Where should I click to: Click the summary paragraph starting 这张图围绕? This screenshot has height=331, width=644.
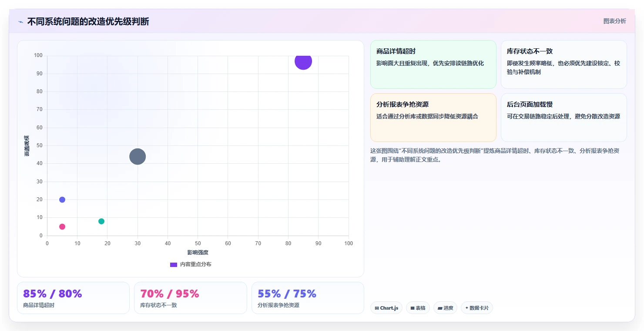pyautogui.click(x=495, y=155)
